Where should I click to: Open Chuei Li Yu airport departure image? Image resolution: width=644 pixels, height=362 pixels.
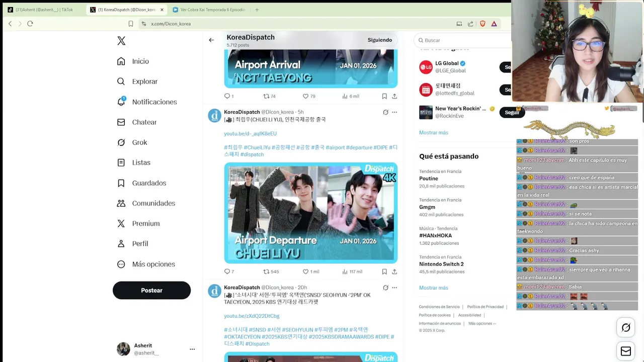click(x=311, y=213)
